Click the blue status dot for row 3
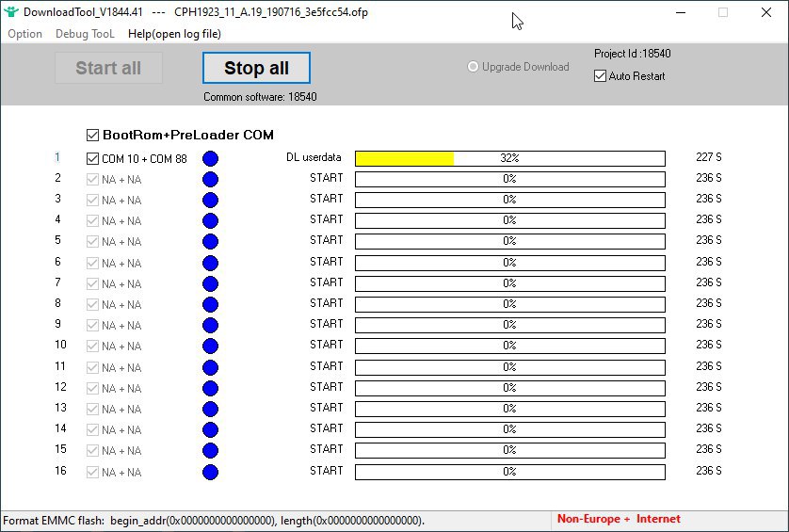The height and width of the screenshot is (532, 789). click(210, 200)
